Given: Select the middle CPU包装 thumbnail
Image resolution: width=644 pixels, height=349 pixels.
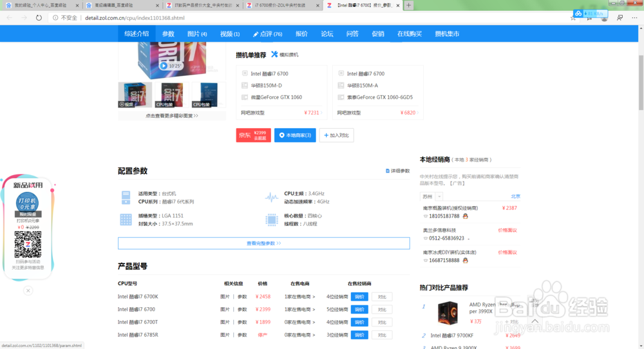Looking at the screenshot, I should [x=172, y=95].
